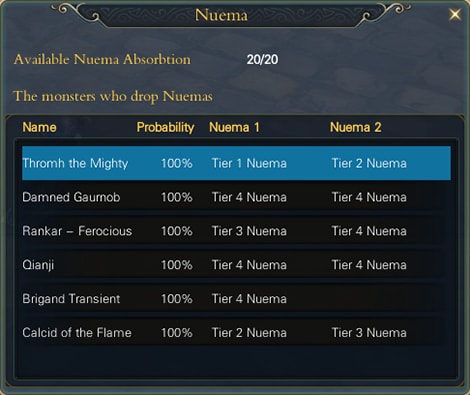Click Tier 3 Nuema in Rankar's row
The height and width of the screenshot is (395, 470).
(249, 231)
